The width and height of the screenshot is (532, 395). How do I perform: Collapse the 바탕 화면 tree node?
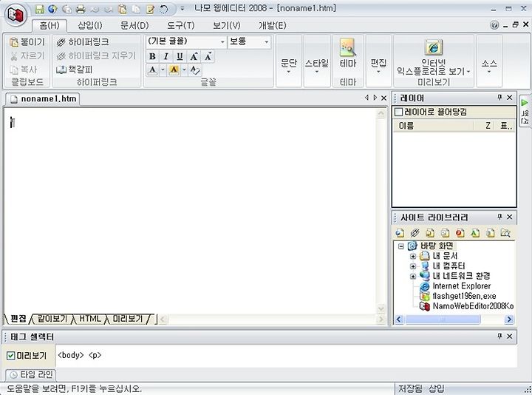pos(401,246)
